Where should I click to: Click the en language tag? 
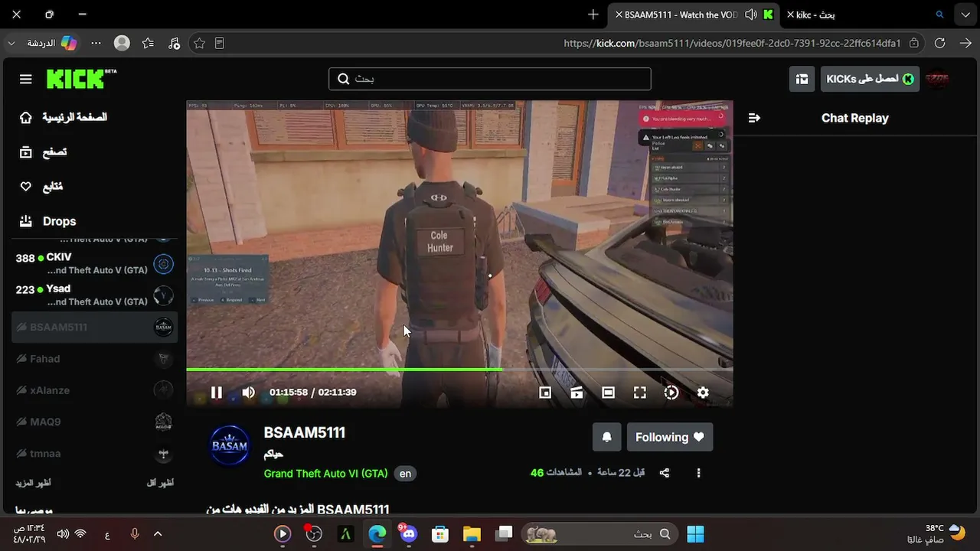click(x=405, y=474)
